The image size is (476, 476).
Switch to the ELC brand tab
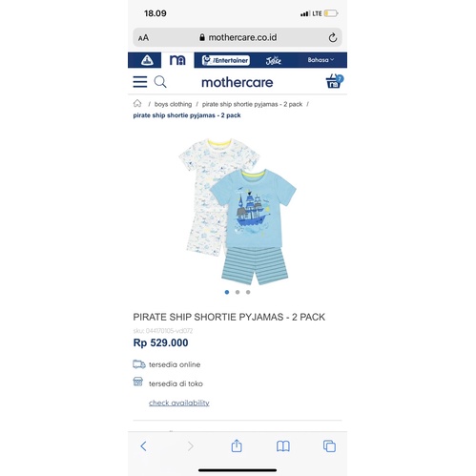(x=147, y=60)
